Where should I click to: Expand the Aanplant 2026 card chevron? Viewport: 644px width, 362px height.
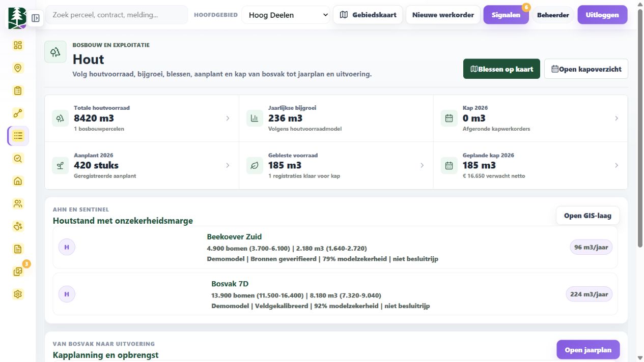228,166
